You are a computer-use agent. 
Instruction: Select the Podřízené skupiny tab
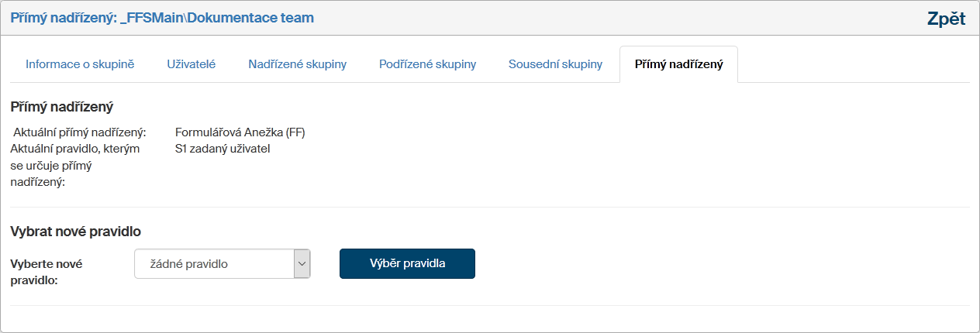tap(427, 64)
